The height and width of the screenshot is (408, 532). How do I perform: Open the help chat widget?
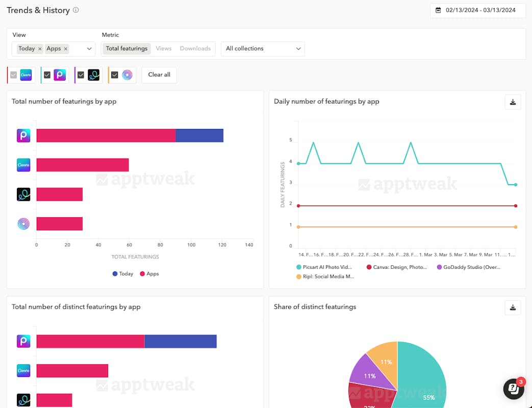pos(513,389)
